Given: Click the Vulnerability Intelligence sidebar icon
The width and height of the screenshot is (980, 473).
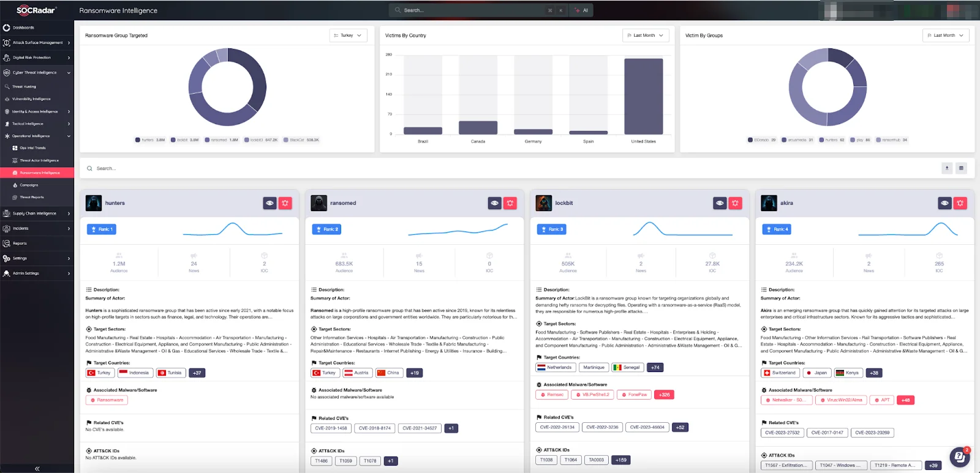Looking at the screenshot, I should pos(7,99).
